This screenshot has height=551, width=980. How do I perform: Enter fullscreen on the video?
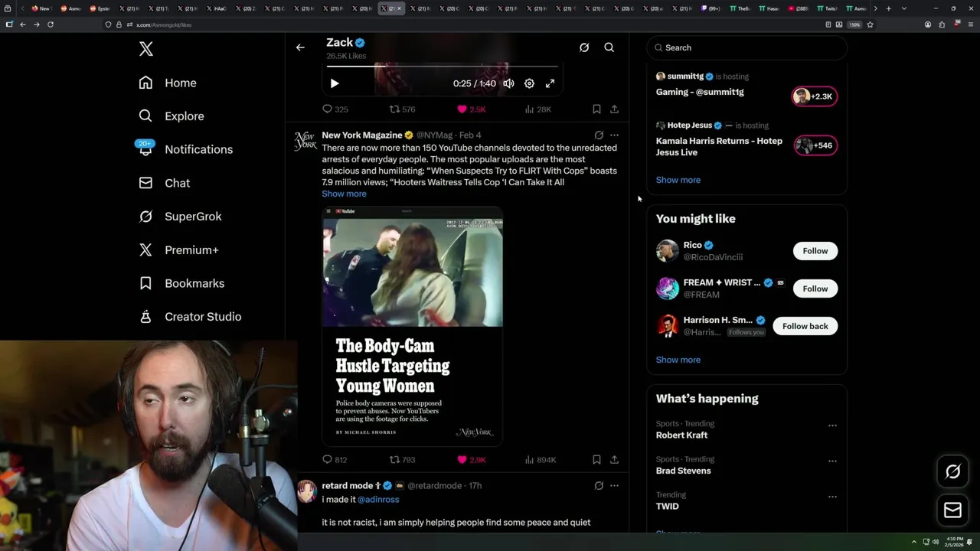point(550,83)
